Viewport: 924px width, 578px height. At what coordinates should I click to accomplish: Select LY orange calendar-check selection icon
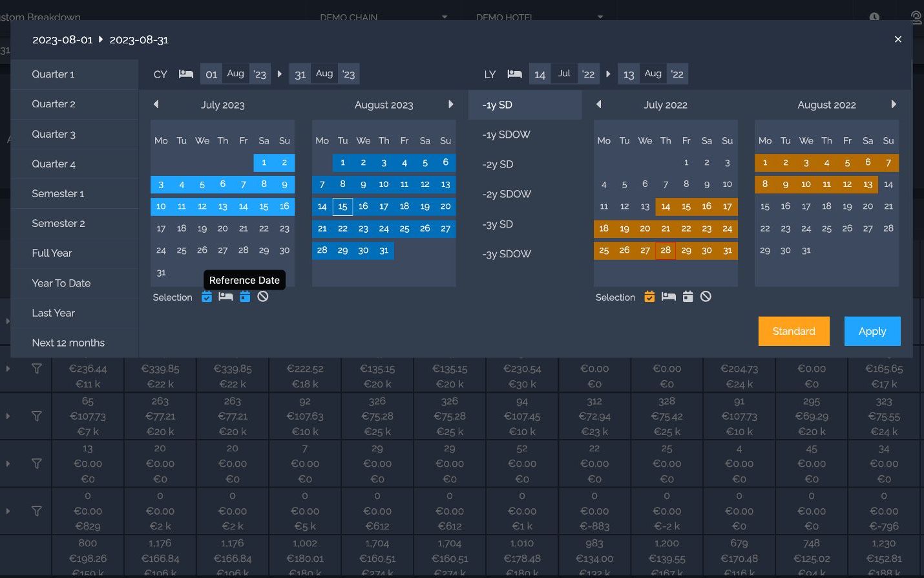point(649,297)
